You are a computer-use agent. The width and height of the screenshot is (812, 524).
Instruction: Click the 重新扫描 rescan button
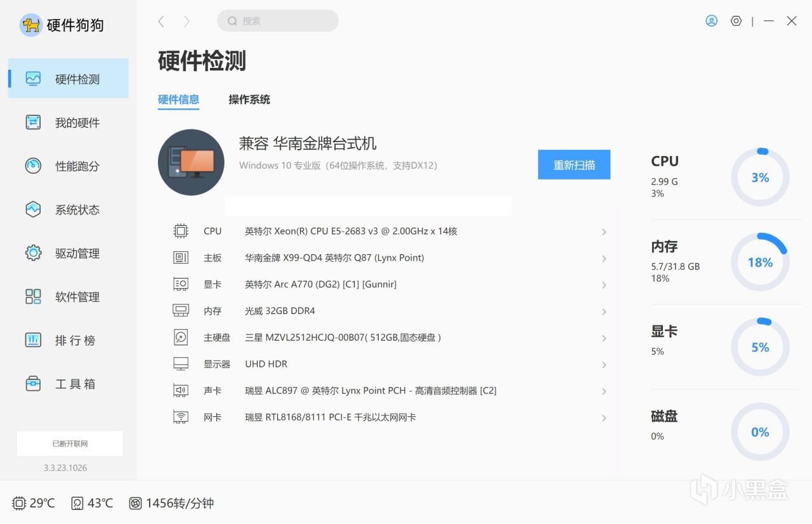(x=574, y=165)
